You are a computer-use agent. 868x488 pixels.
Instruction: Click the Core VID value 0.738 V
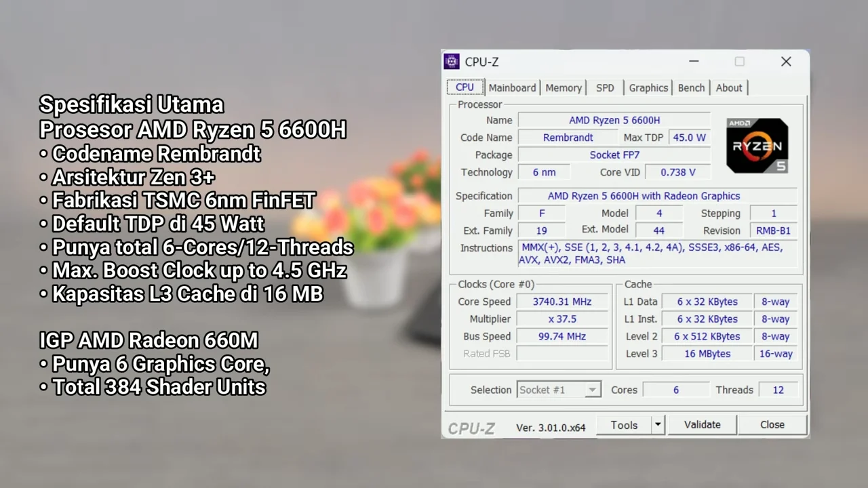point(677,173)
